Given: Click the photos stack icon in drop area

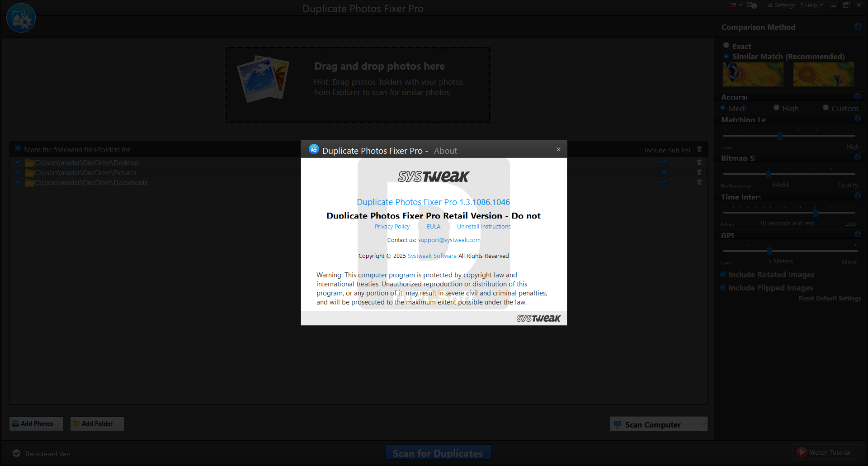Looking at the screenshot, I should [x=263, y=79].
